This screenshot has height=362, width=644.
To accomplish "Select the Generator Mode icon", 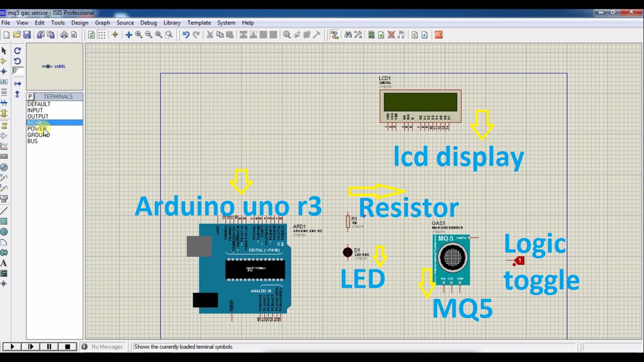I will (3, 168).
